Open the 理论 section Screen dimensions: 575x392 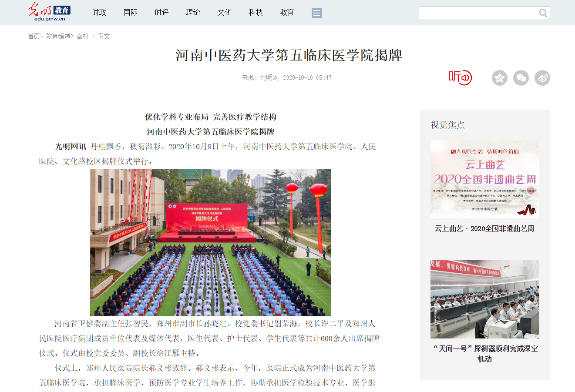pyautogui.click(x=193, y=13)
